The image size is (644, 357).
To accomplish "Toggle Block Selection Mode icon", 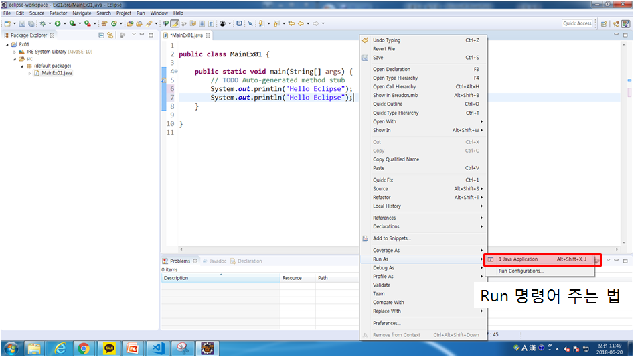I will [202, 24].
